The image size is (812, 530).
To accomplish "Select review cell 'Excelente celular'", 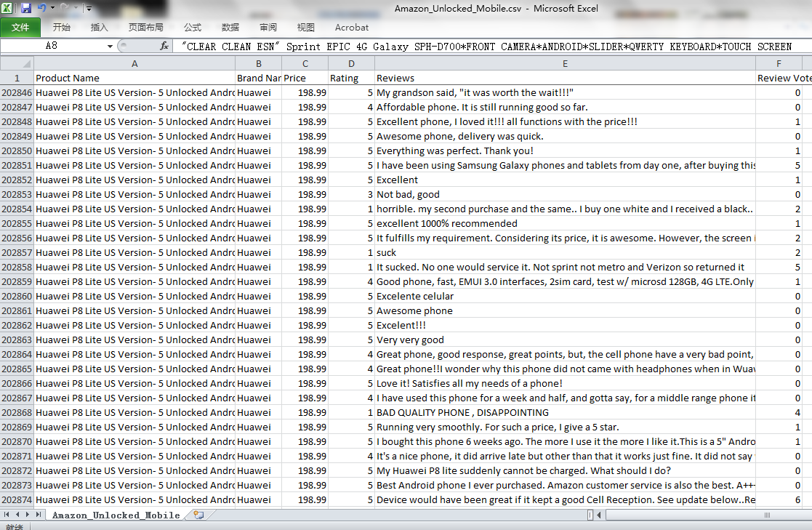I will (x=565, y=297).
